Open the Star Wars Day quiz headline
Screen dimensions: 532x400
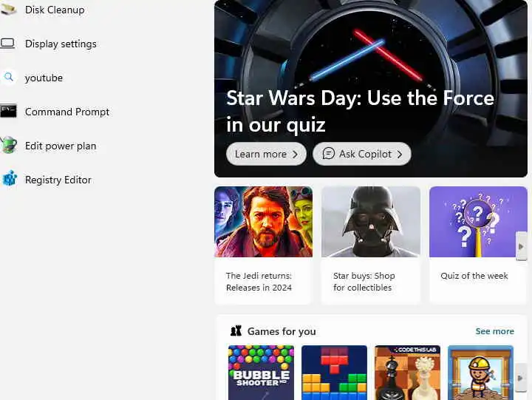pos(360,112)
